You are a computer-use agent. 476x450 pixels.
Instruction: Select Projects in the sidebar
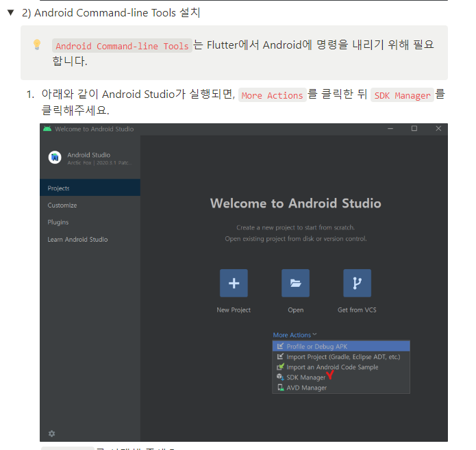click(x=90, y=188)
